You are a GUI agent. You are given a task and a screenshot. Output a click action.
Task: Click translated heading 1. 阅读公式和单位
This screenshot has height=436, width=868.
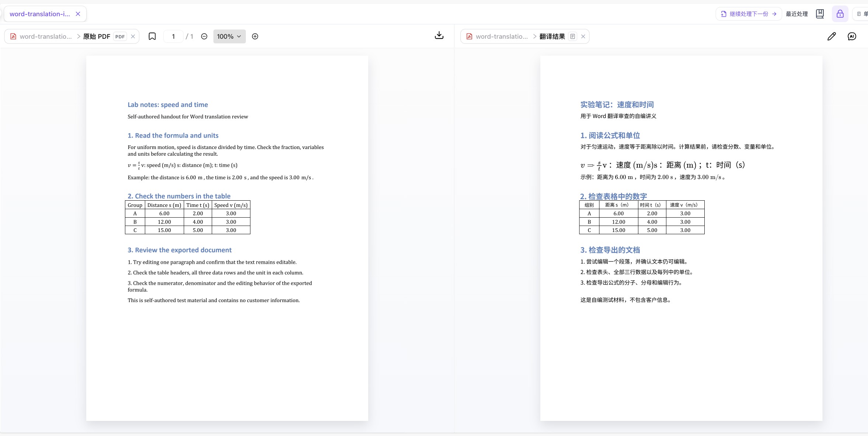610,135
